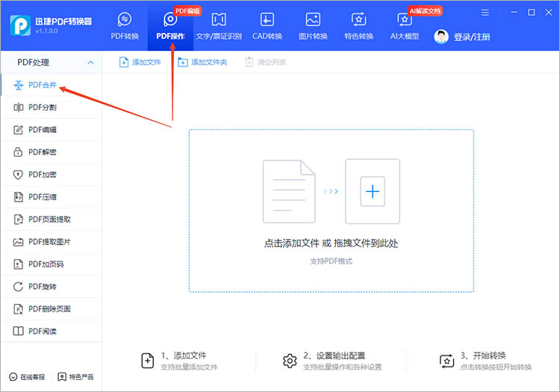
Task: Click the PDF解密 lock icon
Action: tap(18, 152)
